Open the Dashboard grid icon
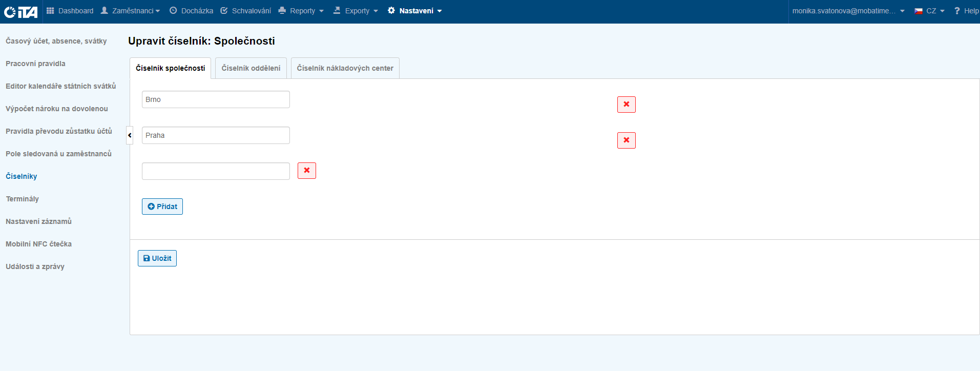This screenshot has height=371, width=980. coord(50,11)
